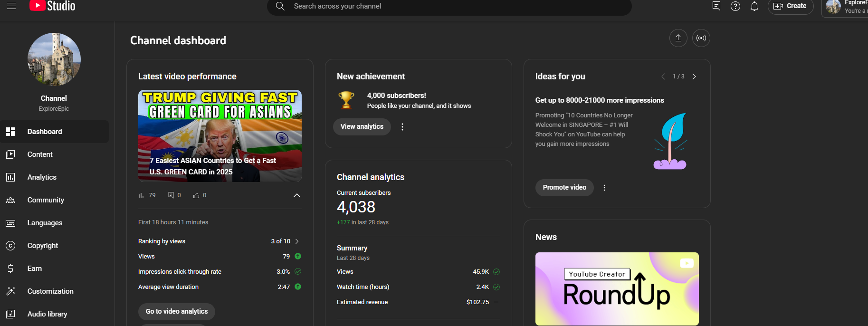Open the Content menu item
Screen dimensions: 868x326
tap(54, 154)
